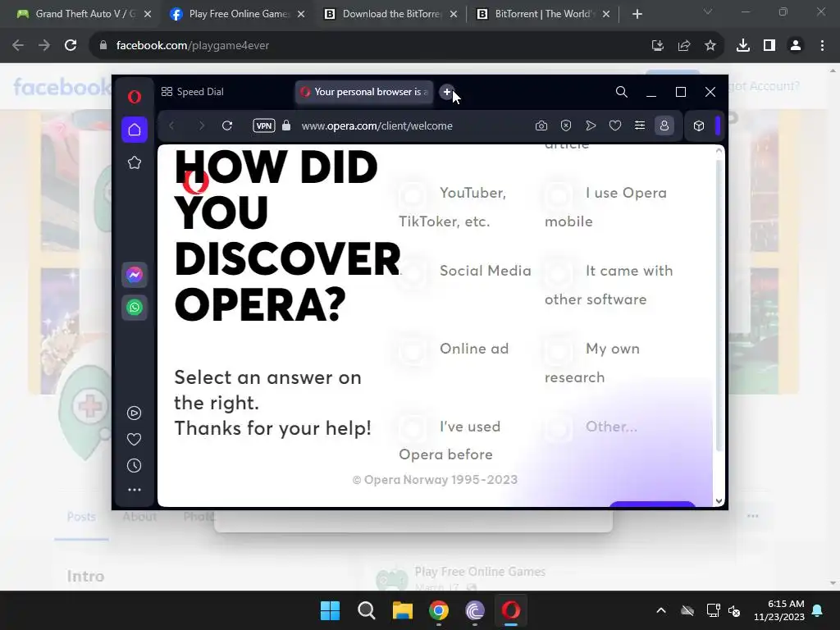This screenshot has height=630, width=840.
Task: Select the 'YouTuber, TikToker, etc.' radio option
Action: coord(412,195)
